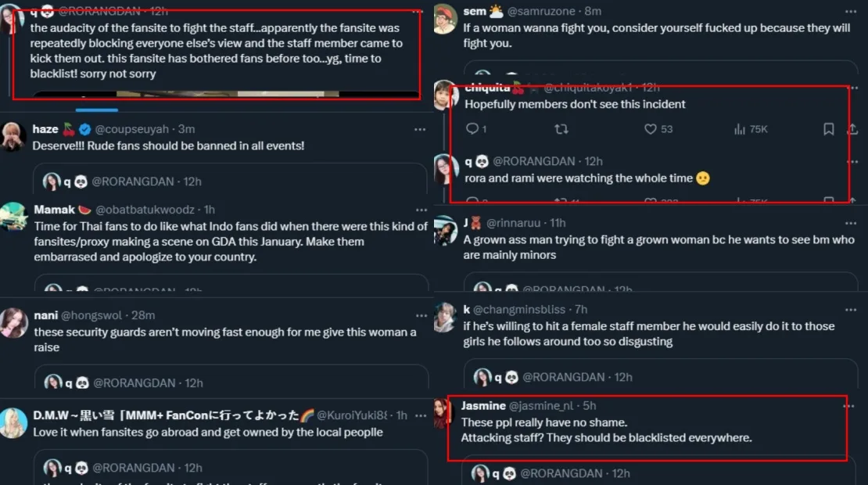Open more options on sem's tweet
This screenshot has width=868, height=485.
click(x=851, y=12)
